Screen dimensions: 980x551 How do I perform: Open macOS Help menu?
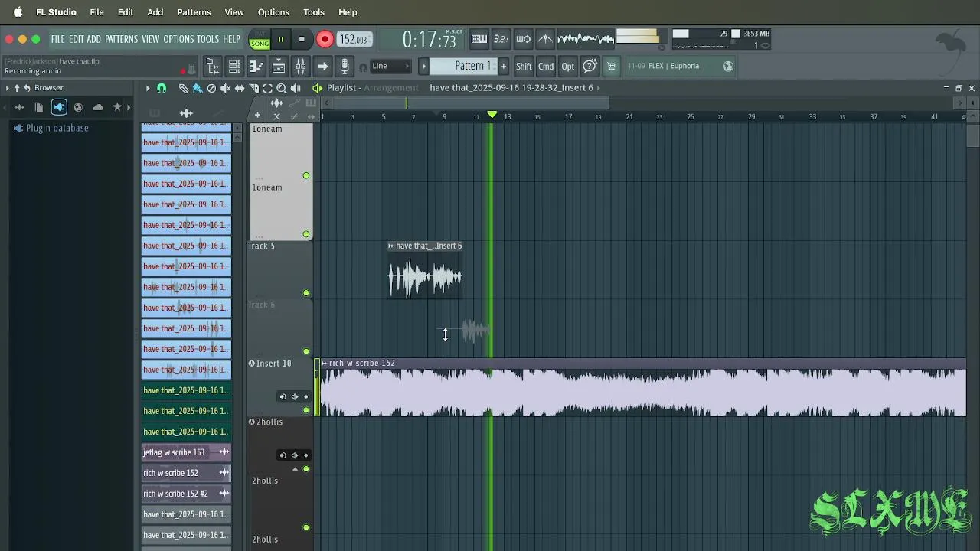coord(348,12)
